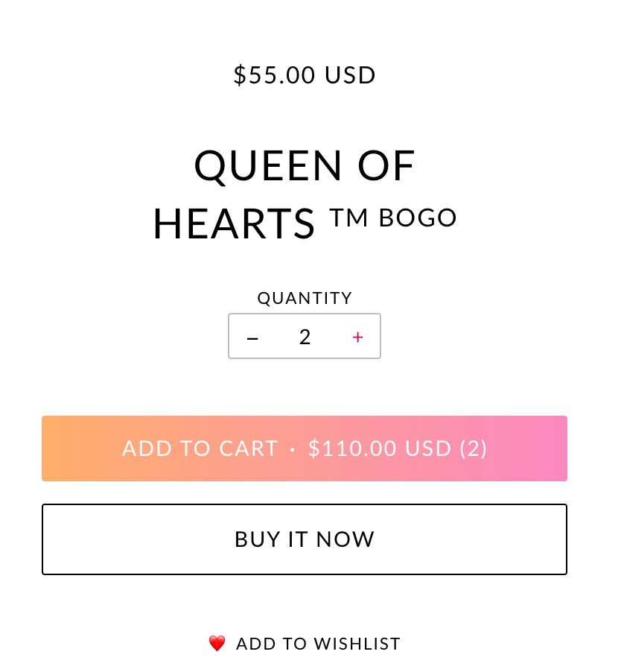Click the TM trademark superscript in the title
The height and width of the screenshot is (672, 621).
click(348, 218)
